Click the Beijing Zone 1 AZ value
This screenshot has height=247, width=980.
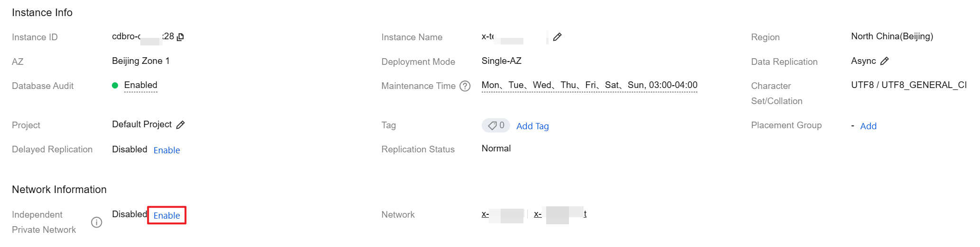click(140, 61)
